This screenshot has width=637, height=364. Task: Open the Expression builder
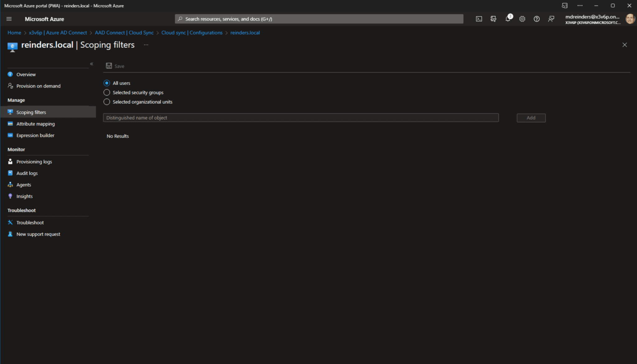(35, 135)
